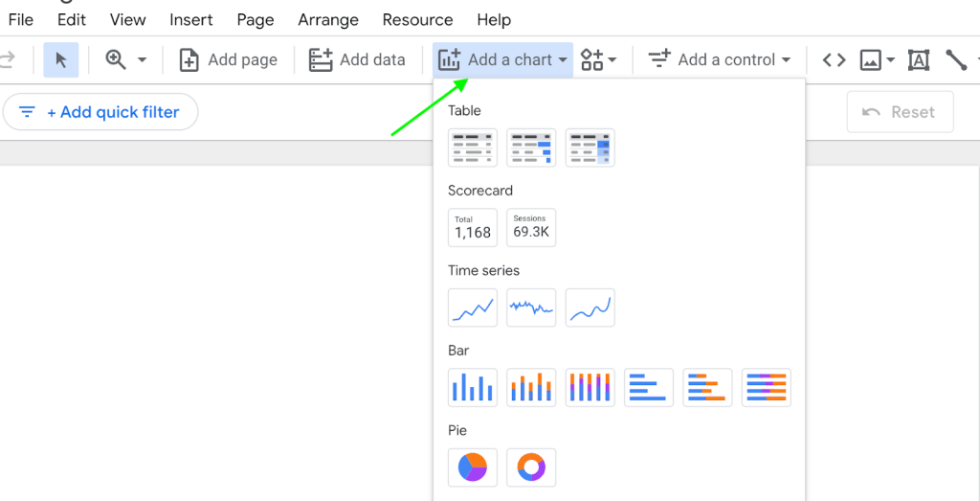Select the text box tool icon
The width and height of the screenshot is (980, 501).
point(918,60)
